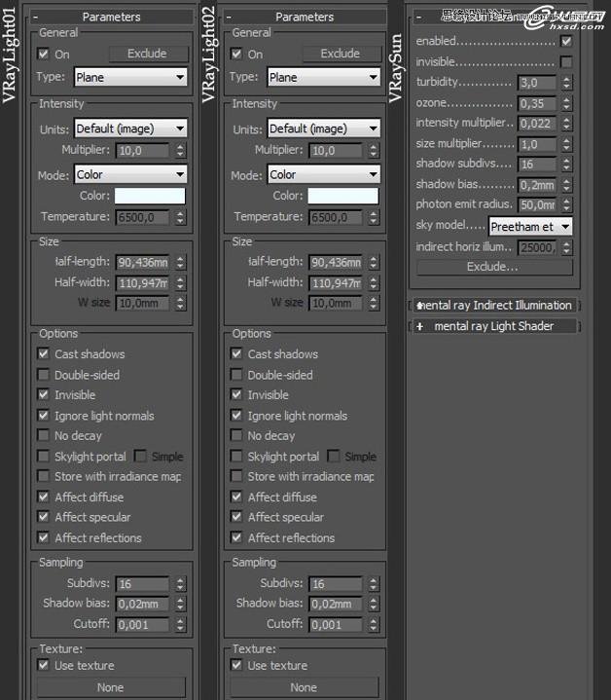The height and width of the screenshot is (700, 611).
Task: Click VRayLight01 Exclude button
Action: pyautogui.click(x=148, y=54)
